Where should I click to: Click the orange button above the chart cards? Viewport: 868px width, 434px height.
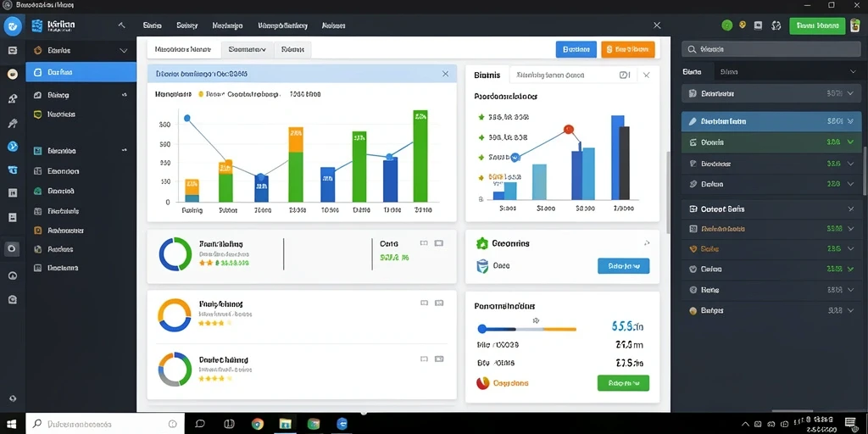[x=628, y=49]
